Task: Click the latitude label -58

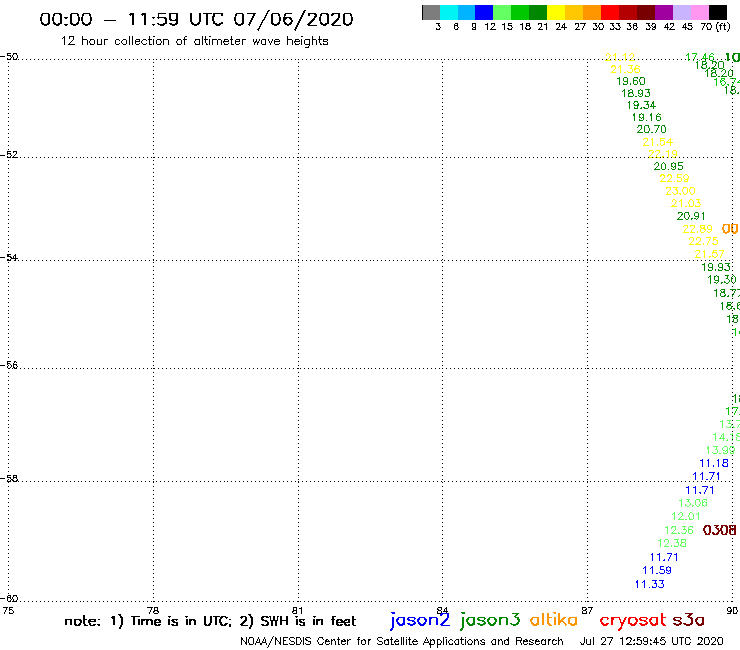Action: click(x=9, y=479)
